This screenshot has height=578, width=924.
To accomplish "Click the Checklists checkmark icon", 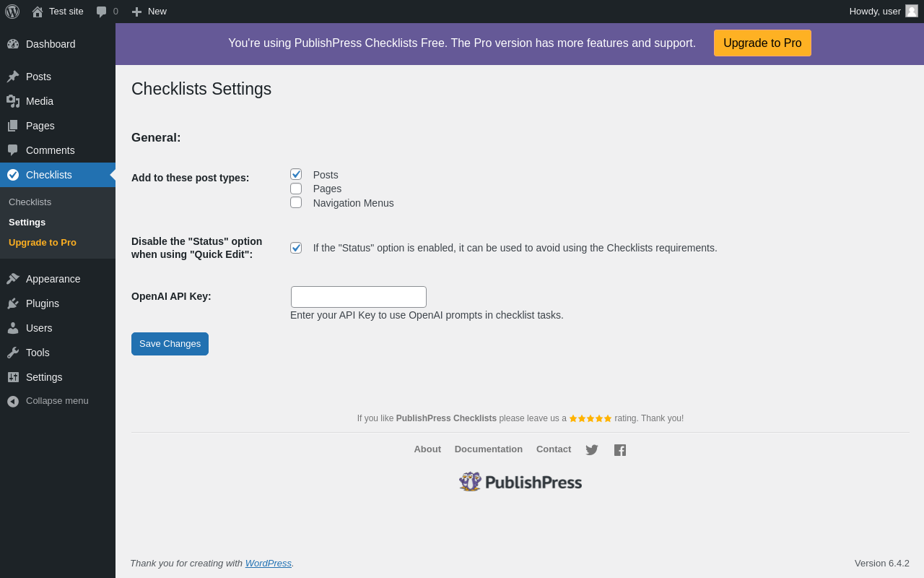I will [13, 175].
